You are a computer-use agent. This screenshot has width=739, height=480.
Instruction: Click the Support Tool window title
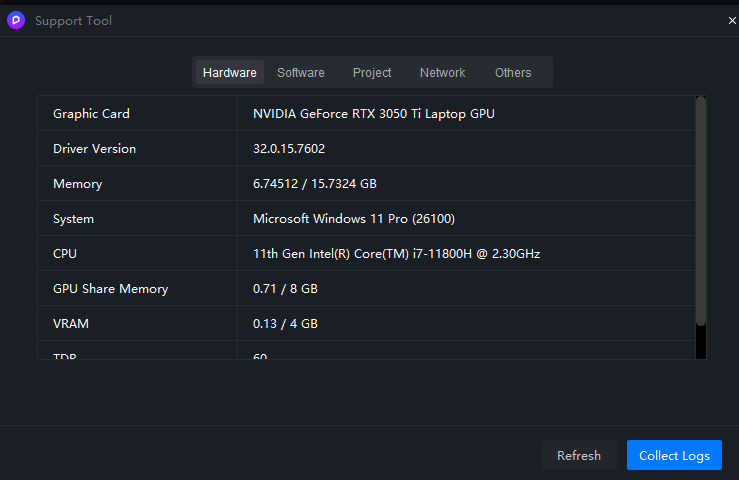click(x=74, y=21)
